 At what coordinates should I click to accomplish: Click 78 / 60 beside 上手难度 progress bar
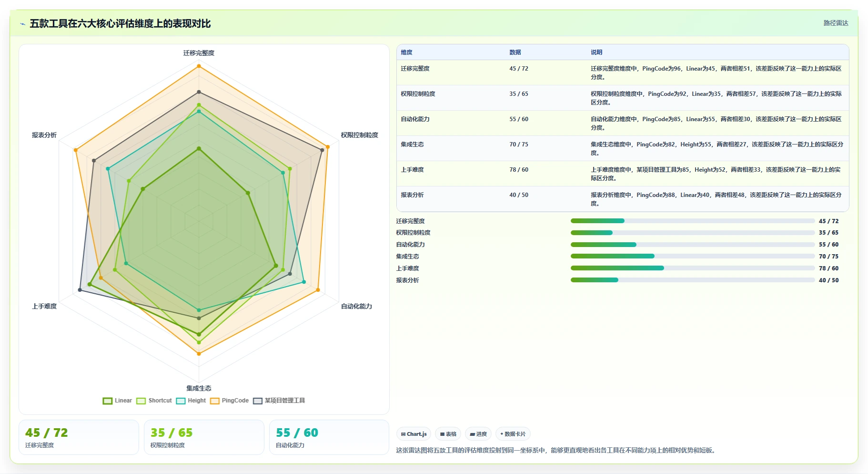pyautogui.click(x=828, y=268)
